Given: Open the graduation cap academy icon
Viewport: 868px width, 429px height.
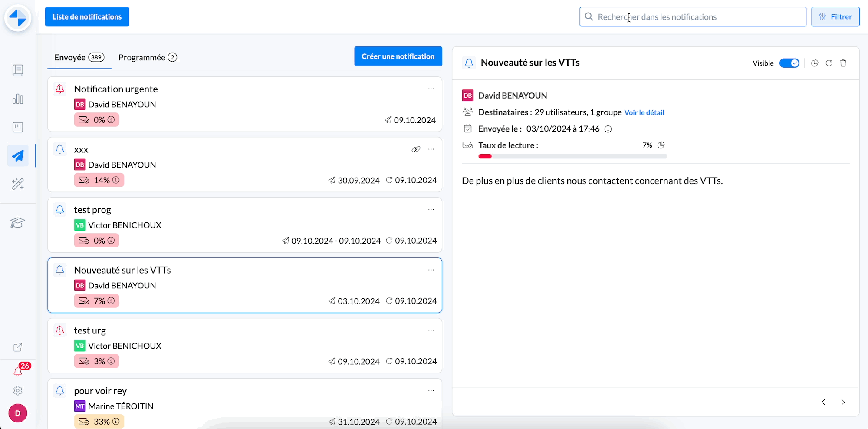Looking at the screenshot, I should pos(18,223).
